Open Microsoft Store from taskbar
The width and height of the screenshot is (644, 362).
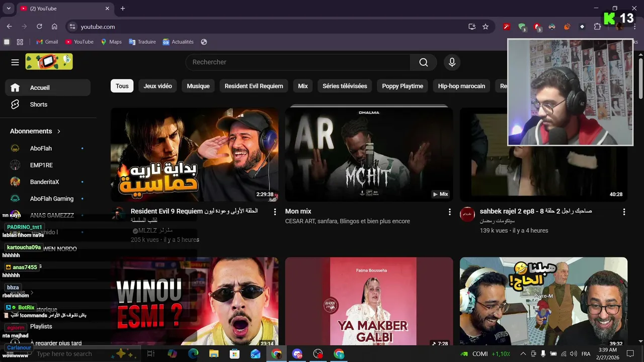tap(234, 354)
